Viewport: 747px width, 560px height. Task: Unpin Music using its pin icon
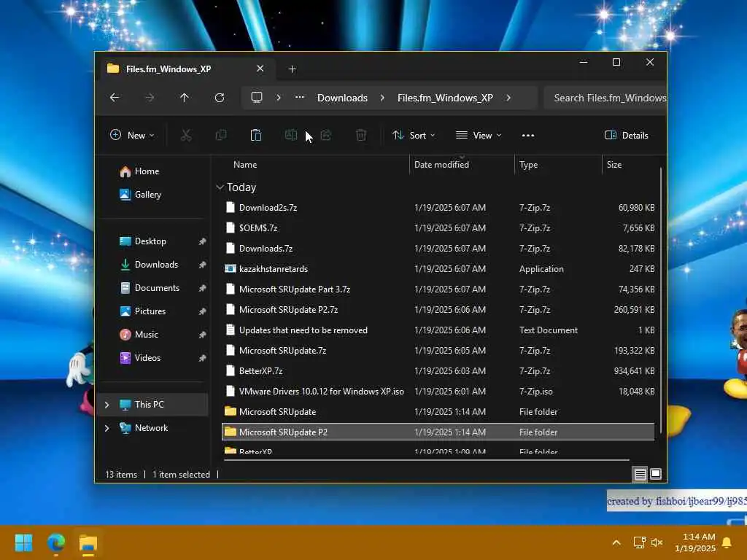pyautogui.click(x=203, y=335)
